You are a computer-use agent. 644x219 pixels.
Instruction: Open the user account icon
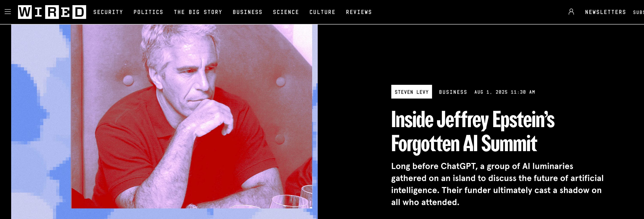571,12
